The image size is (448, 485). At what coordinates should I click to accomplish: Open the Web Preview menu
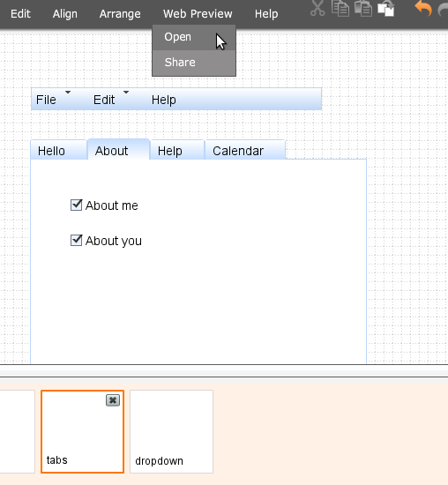point(198,14)
